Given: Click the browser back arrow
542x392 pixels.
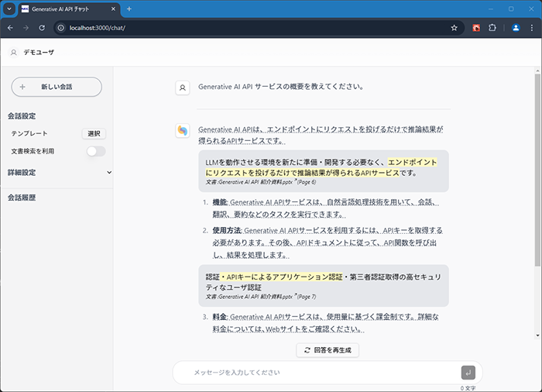Looking at the screenshot, I should pyautogui.click(x=10, y=28).
